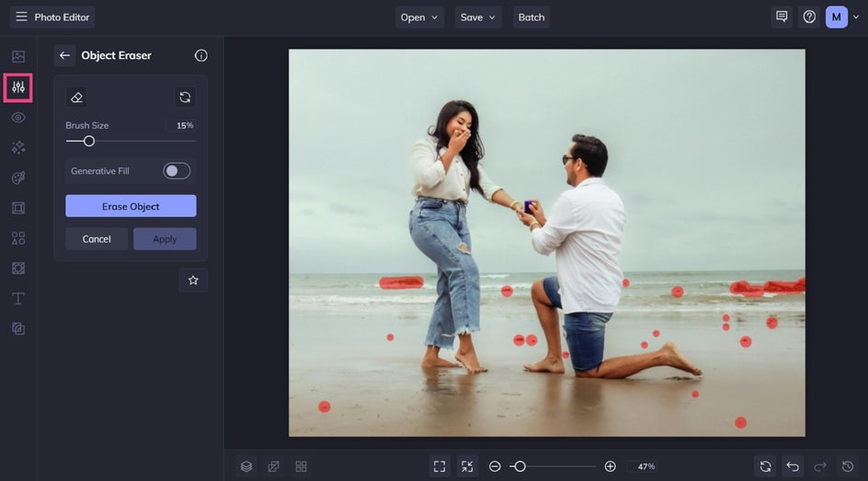Expand the Open dropdown menu
Image resolution: width=868 pixels, height=481 pixels.
[x=419, y=17]
